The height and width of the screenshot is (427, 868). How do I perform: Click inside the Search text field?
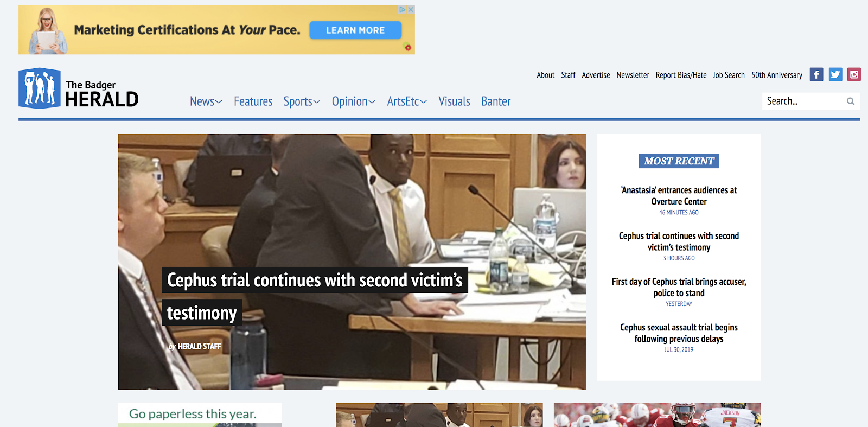tap(803, 101)
